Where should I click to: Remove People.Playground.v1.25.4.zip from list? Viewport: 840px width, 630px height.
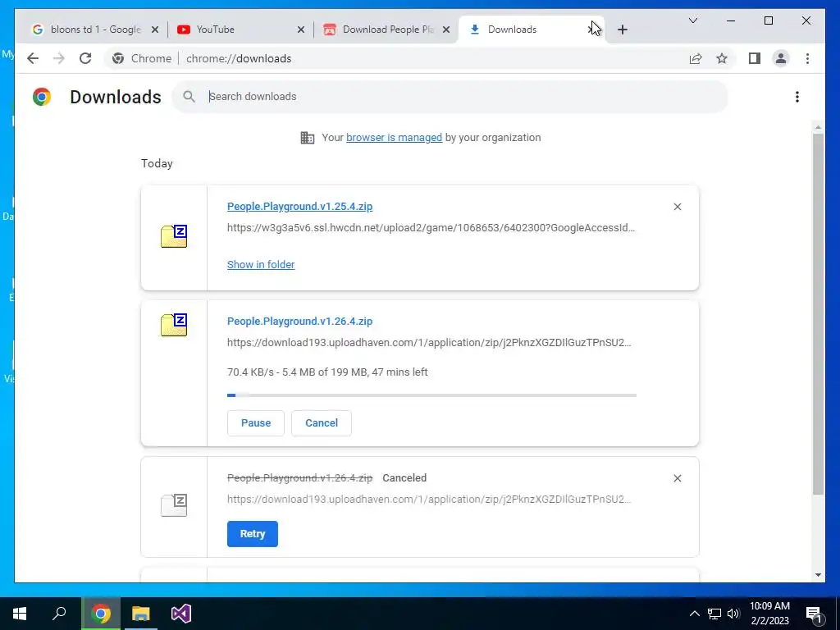point(677,207)
